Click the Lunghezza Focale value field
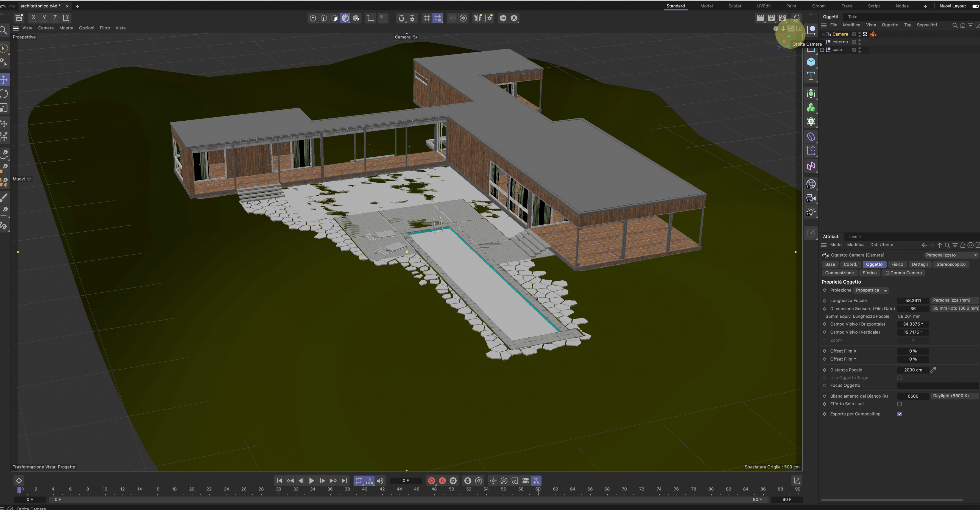 click(913, 300)
